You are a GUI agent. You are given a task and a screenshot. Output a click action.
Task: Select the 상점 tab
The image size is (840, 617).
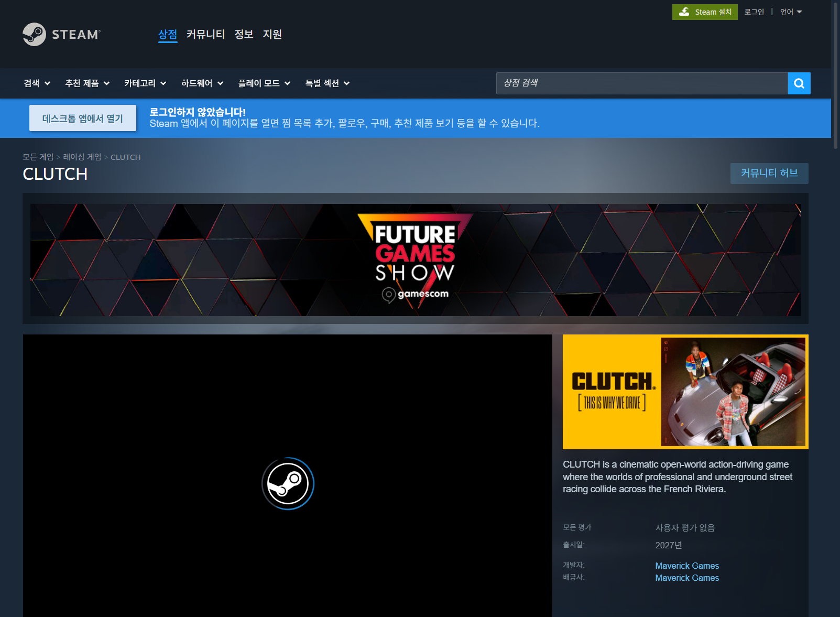point(168,35)
